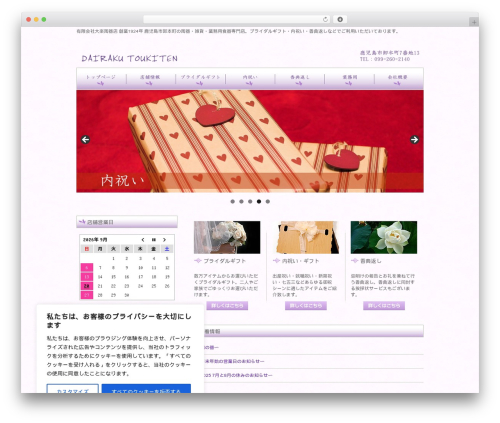Click the 内祝い hero banner image
The height and width of the screenshot is (423, 500).
point(250,141)
